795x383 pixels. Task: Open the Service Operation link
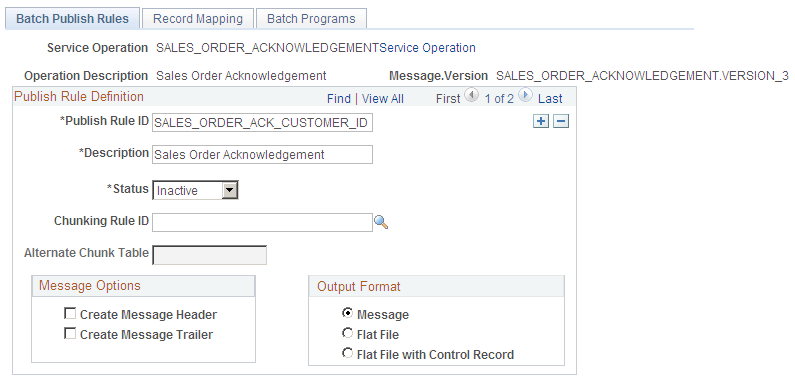coord(428,48)
